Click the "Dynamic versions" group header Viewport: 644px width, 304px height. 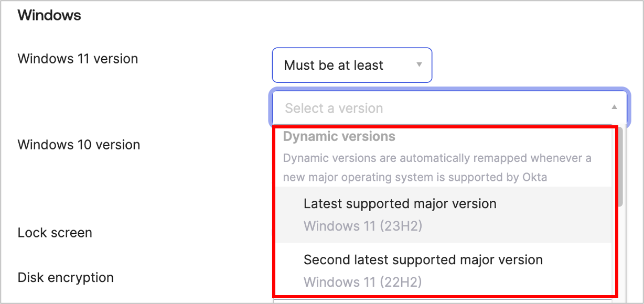339,137
